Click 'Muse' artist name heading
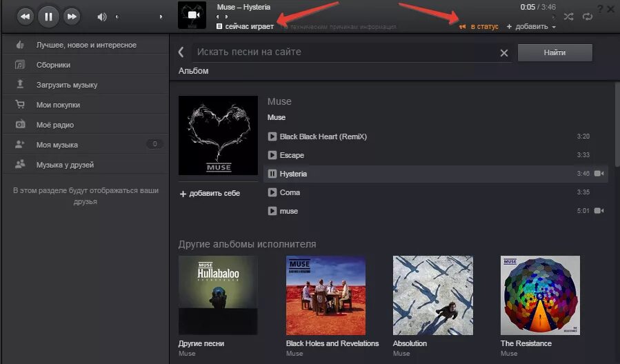Image resolution: width=620 pixels, height=364 pixels. [279, 101]
